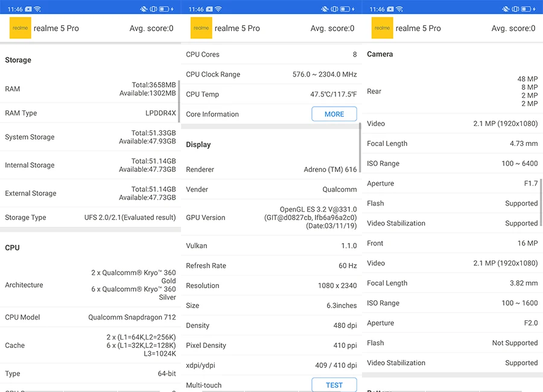The height and width of the screenshot is (392, 543).
Task: Select 'F1.7' Aperture value
Action: tap(531, 183)
